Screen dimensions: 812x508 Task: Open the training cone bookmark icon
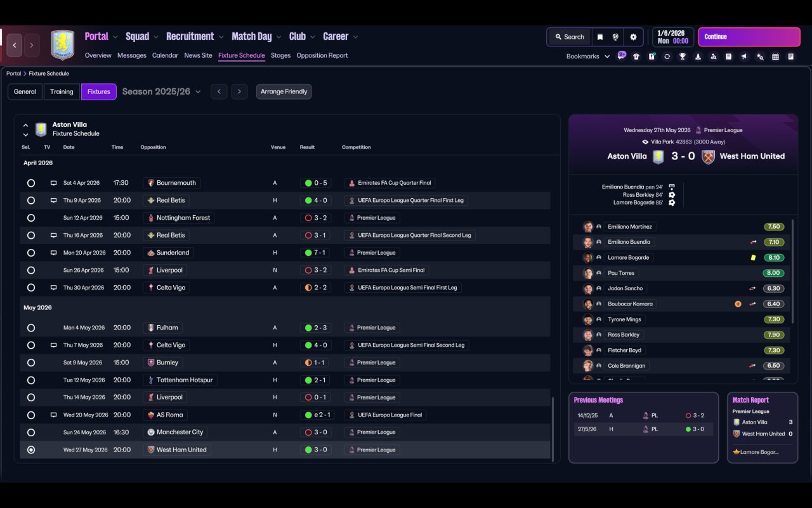698,57
